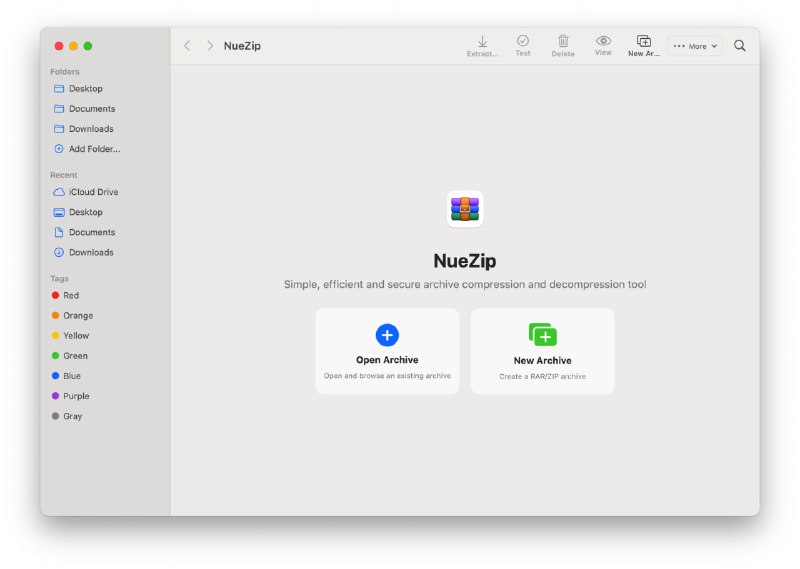This screenshot has width=800, height=569.
Task: Click the Recent section header
Action: tap(64, 175)
